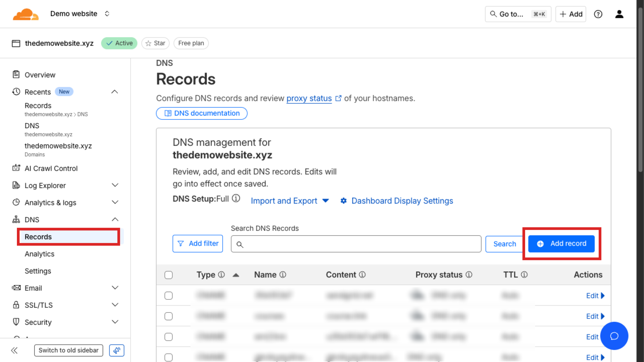644x362 pixels.
Task: Open the Demo website account switcher
Action: pos(80,14)
